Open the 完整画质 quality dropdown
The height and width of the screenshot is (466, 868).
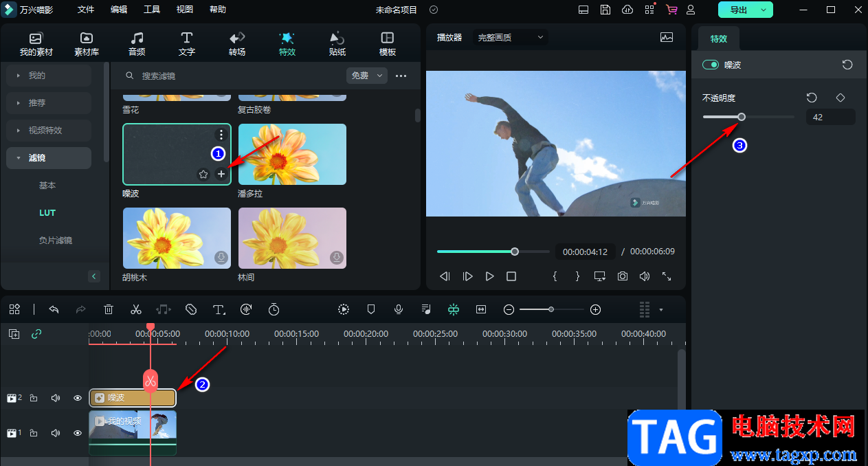point(511,38)
